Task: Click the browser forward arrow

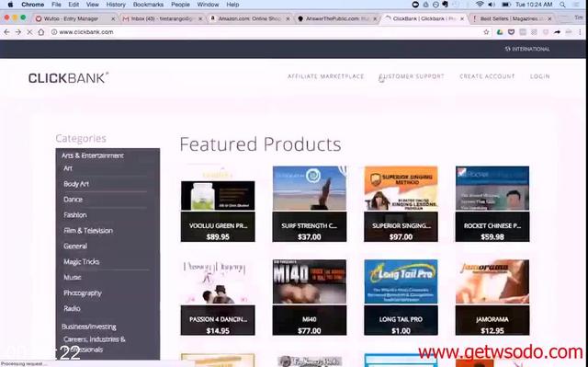Action: (18, 32)
